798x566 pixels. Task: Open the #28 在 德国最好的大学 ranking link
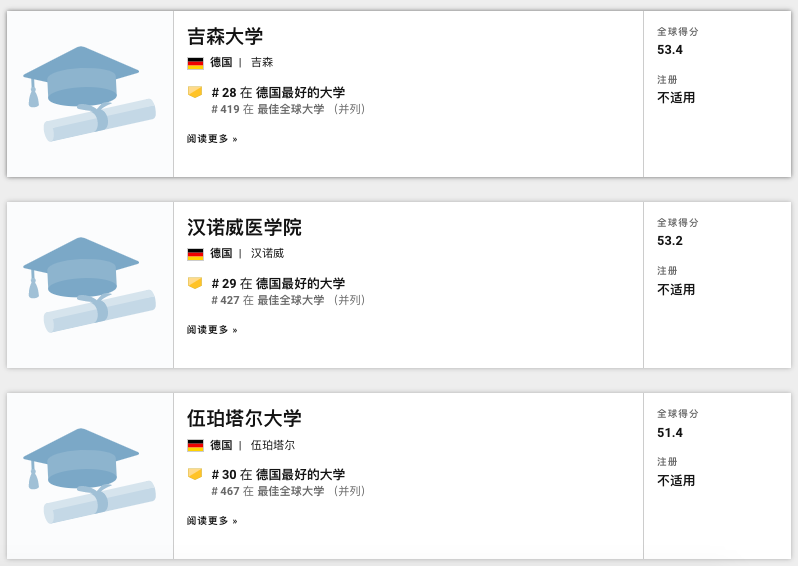[x=278, y=92]
